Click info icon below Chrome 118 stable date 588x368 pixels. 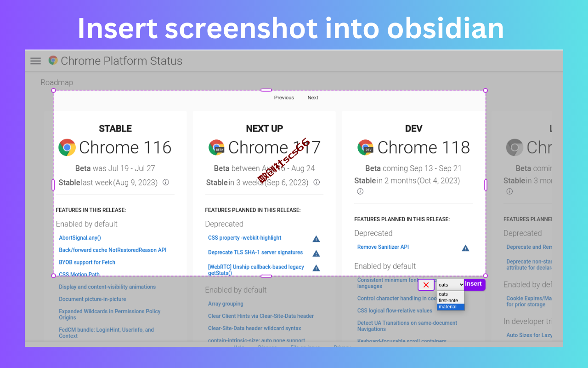(360, 191)
